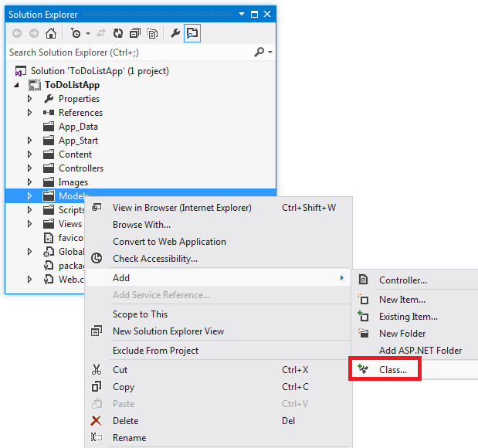This screenshot has height=448, width=478.
Task: Choose Browse With... from context menu
Action: [219, 225]
